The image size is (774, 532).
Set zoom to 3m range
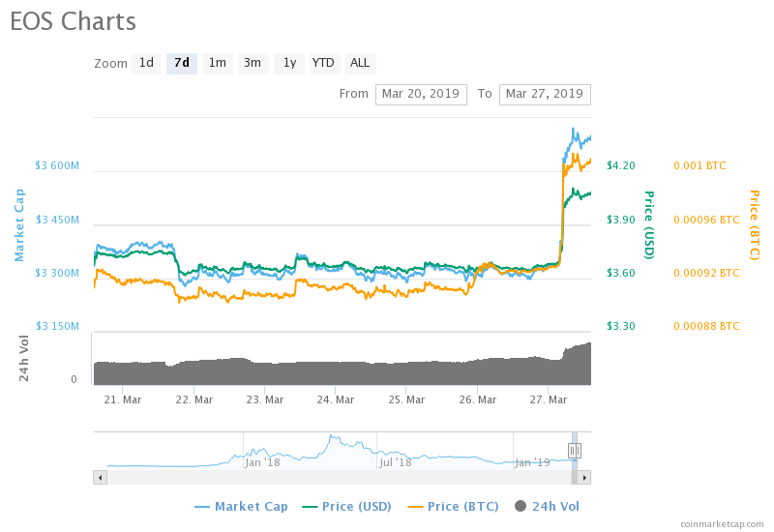click(x=253, y=63)
